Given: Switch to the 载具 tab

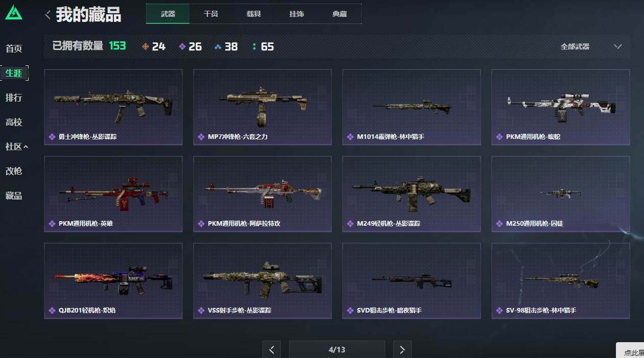Looking at the screenshot, I should pyautogui.click(x=254, y=14).
